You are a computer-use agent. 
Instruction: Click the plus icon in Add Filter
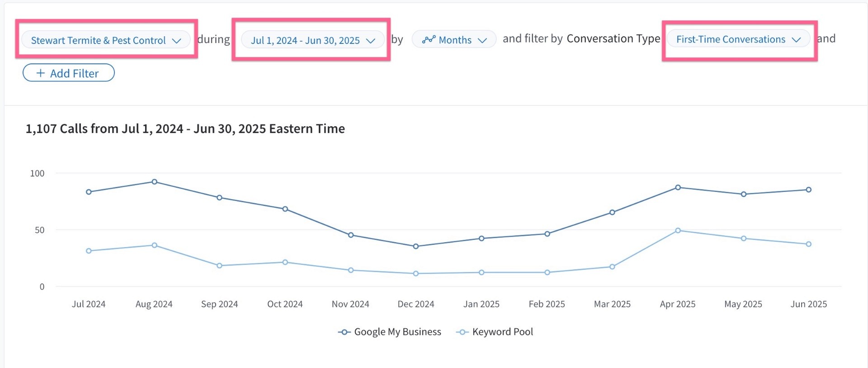[41, 73]
